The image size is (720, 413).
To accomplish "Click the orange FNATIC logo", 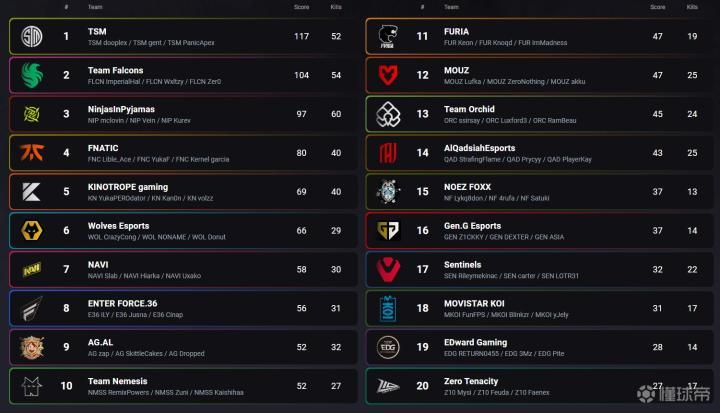I will pyautogui.click(x=32, y=153).
